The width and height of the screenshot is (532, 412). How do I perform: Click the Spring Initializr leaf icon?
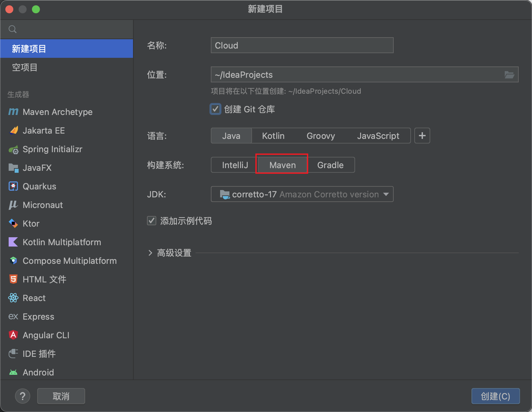[13, 150]
